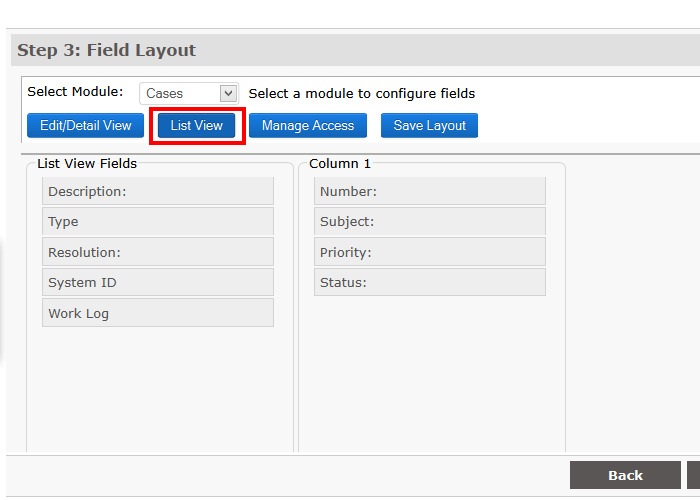Image resolution: width=700 pixels, height=500 pixels.
Task: Pick the Priority field in Column 1
Action: [430, 252]
